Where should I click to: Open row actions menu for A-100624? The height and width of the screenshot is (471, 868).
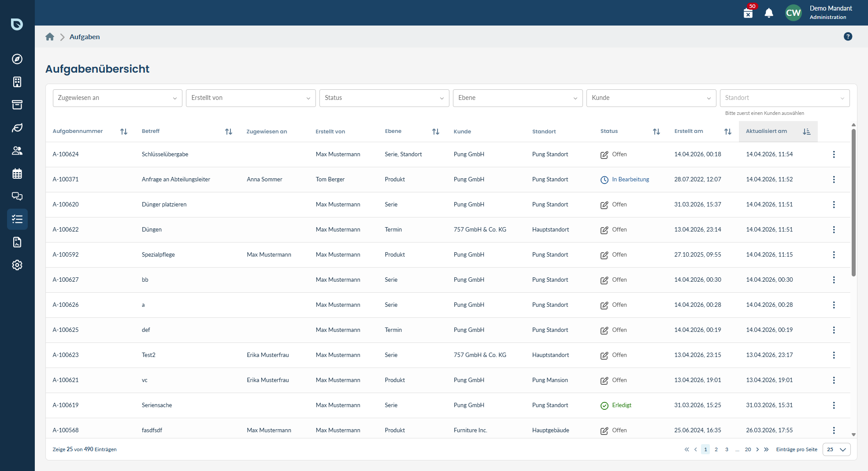pyautogui.click(x=834, y=155)
